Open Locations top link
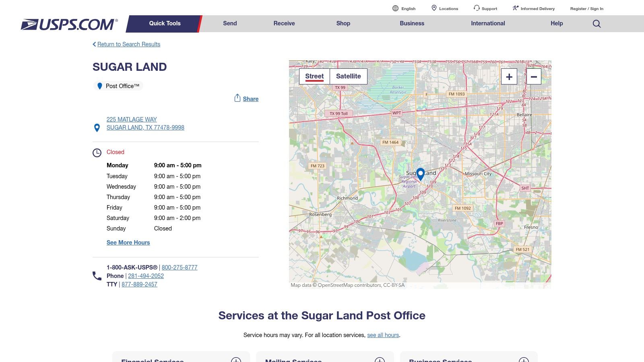Image resolution: width=644 pixels, height=362 pixels. click(448, 8)
